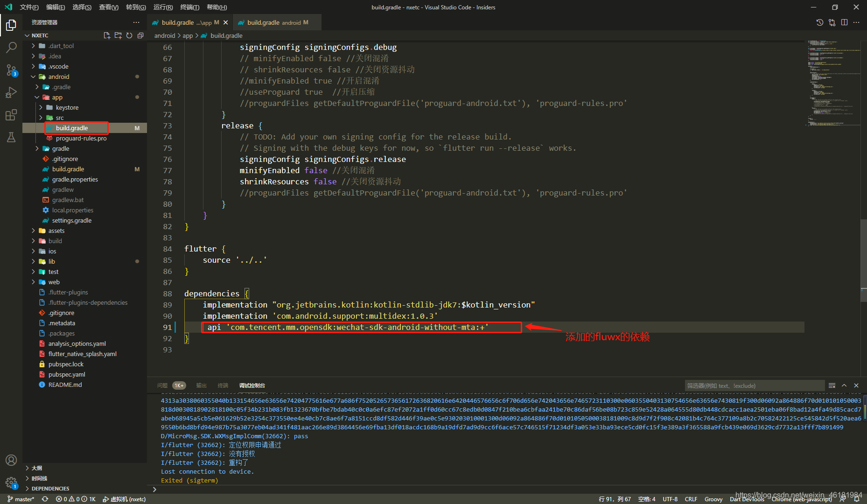Image resolution: width=867 pixels, height=504 pixels.
Task: Click the debug console filter input
Action: pos(755,385)
